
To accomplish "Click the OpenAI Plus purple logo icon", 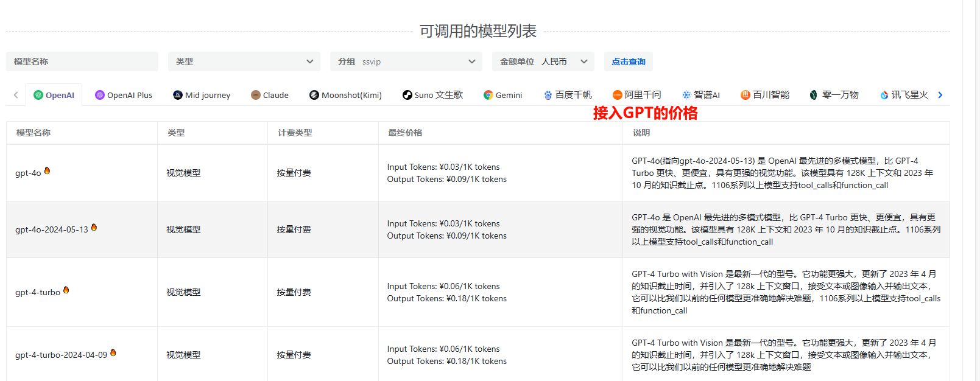I will [100, 95].
